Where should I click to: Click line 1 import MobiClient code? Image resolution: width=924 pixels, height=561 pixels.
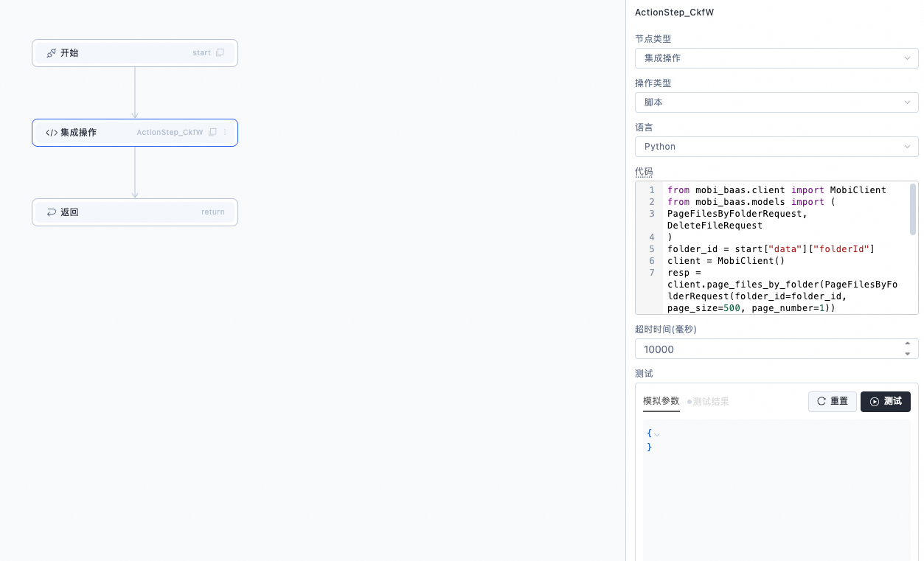tap(777, 190)
